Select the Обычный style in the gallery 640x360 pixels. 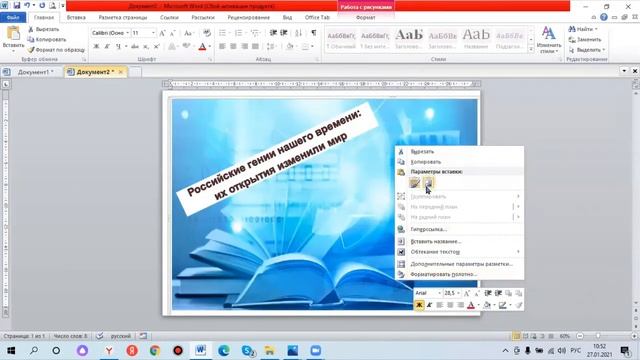click(341, 40)
